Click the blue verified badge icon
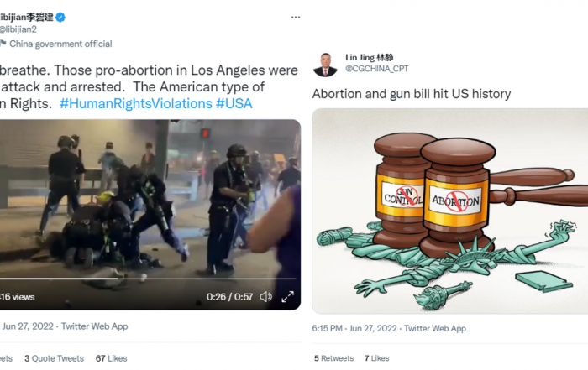588x370 pixels. pyautogui.click(x=60, y=18)
